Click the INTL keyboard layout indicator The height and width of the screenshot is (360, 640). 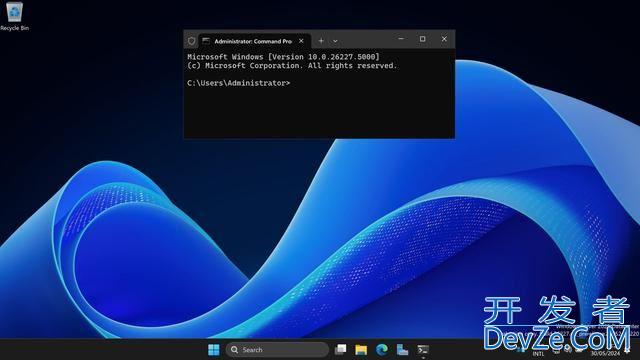(x=538, y=353)
